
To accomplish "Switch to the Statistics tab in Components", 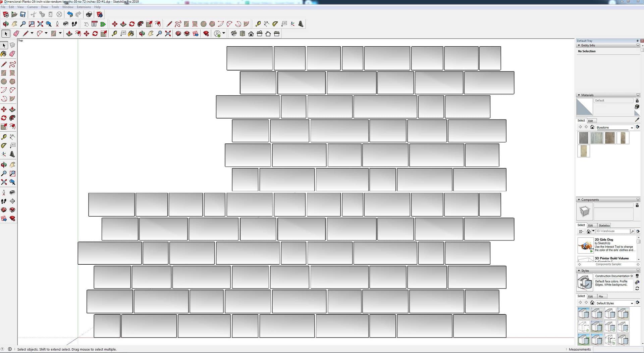I will coord(604,225).
